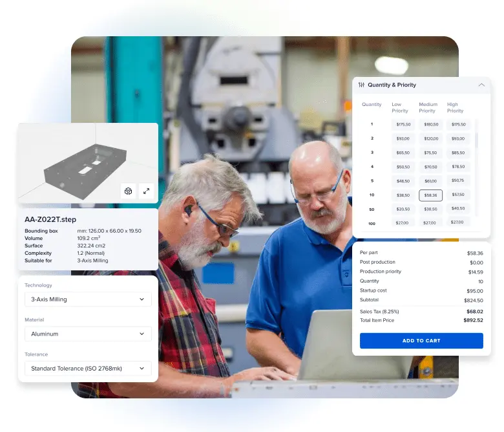Click the High Priority column header
The image size is (504, 432).
455,107
